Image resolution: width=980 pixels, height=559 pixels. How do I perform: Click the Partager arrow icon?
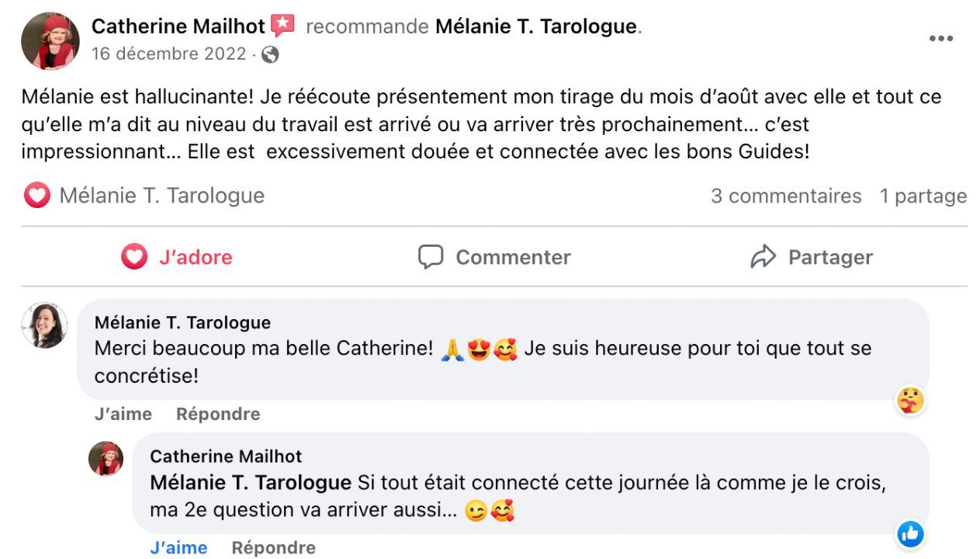pyautogui.click(x=763, y=257)
